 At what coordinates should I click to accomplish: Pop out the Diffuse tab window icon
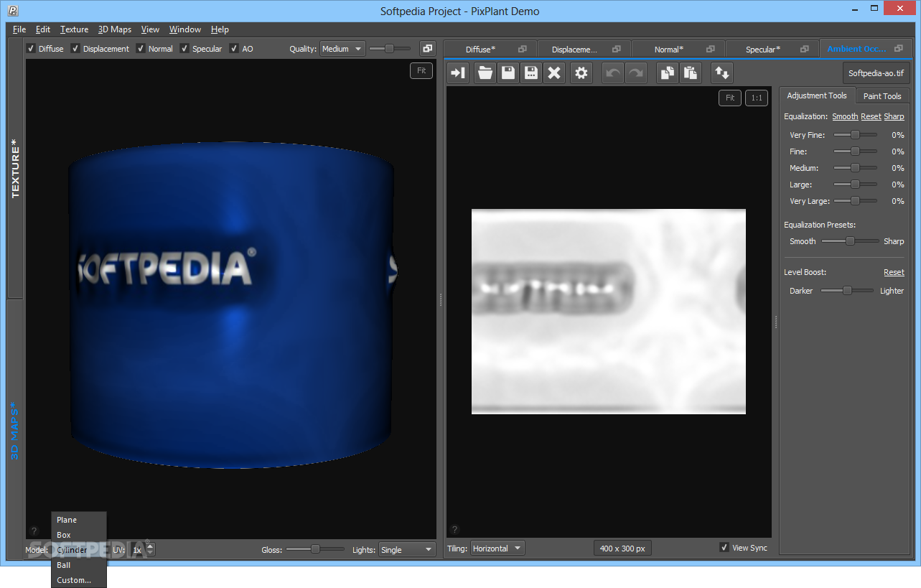pos(523,49)
